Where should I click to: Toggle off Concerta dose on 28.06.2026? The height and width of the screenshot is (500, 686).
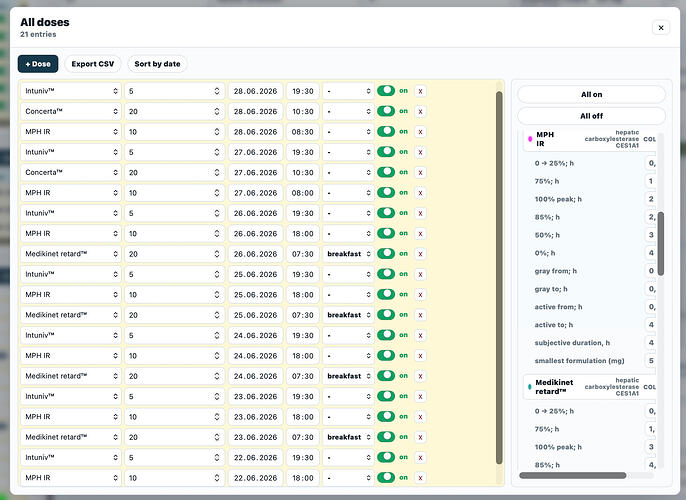[386, 111]
